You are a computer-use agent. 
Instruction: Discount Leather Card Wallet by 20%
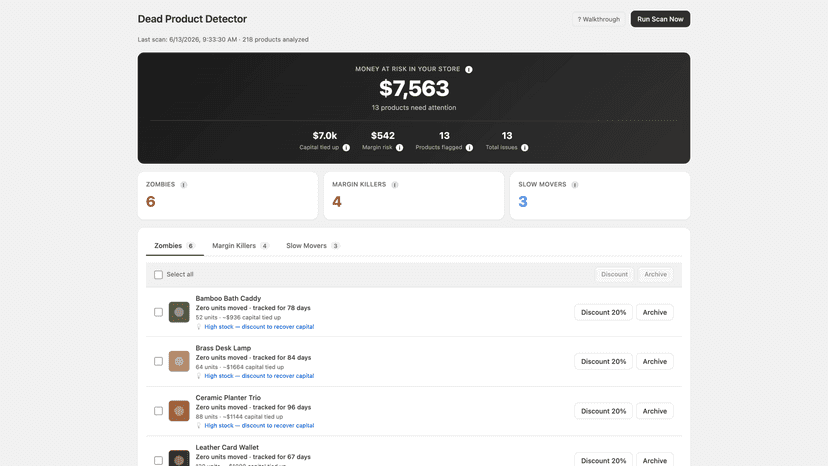coord(603,460)
